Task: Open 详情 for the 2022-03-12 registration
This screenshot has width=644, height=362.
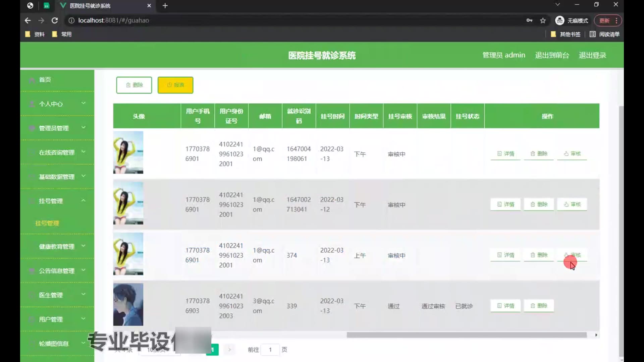Action: [x=505, y=204]
